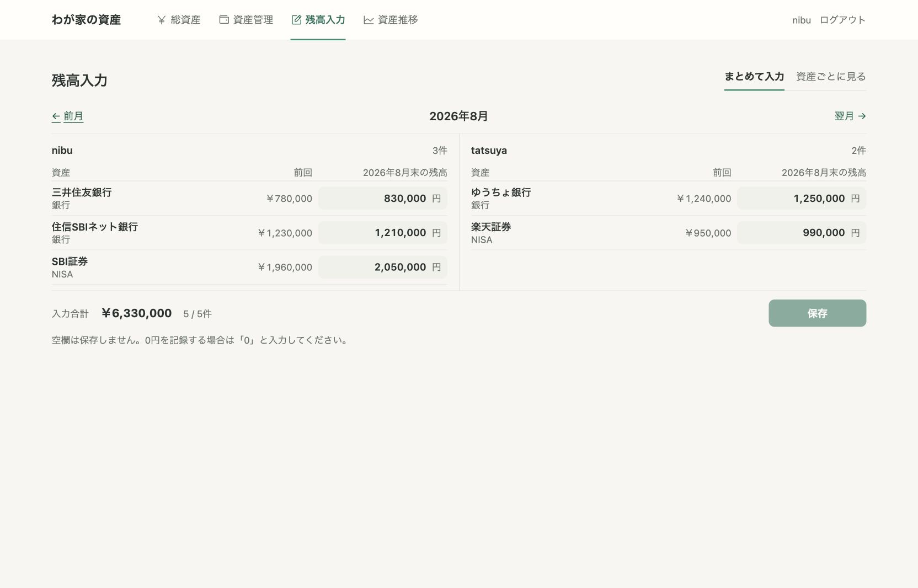Click the 3件 count in nibu section
918x588 pixels.
[440, 151]
